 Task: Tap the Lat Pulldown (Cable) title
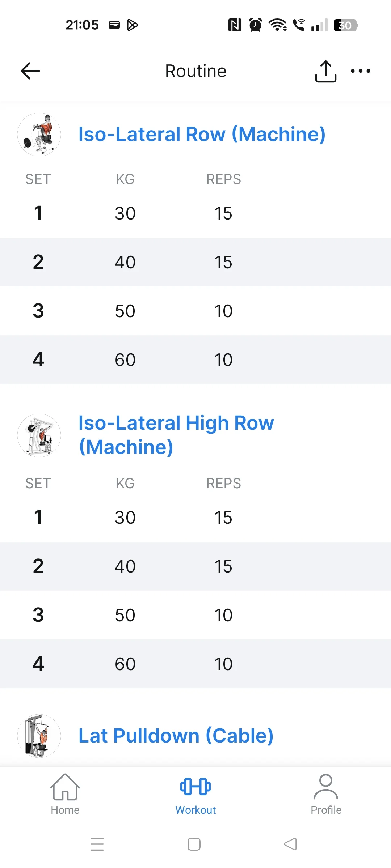176,736
